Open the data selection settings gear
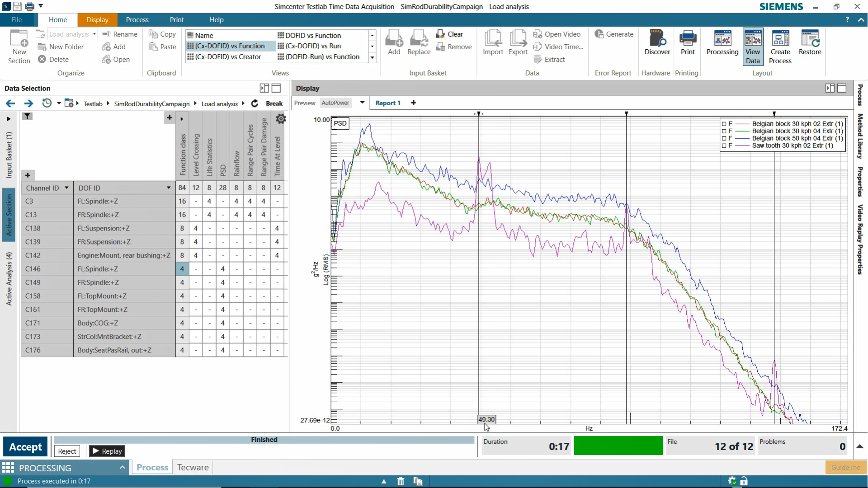 click(x=281, y=119)
